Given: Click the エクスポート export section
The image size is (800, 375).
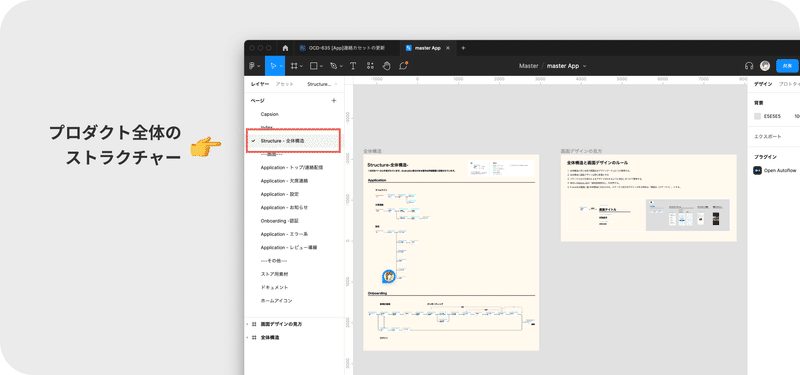Looking at the screenshot, I should tap(768, 137).
